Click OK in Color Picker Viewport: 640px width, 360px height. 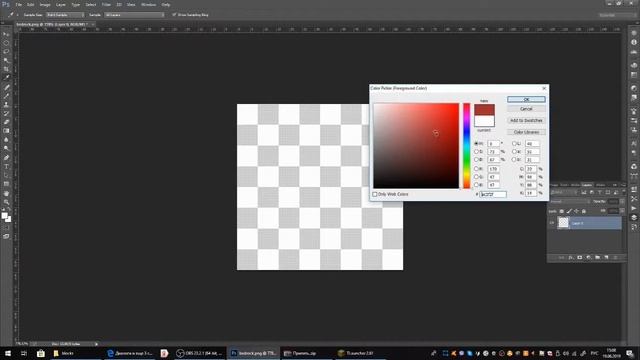tap(526, 100)
